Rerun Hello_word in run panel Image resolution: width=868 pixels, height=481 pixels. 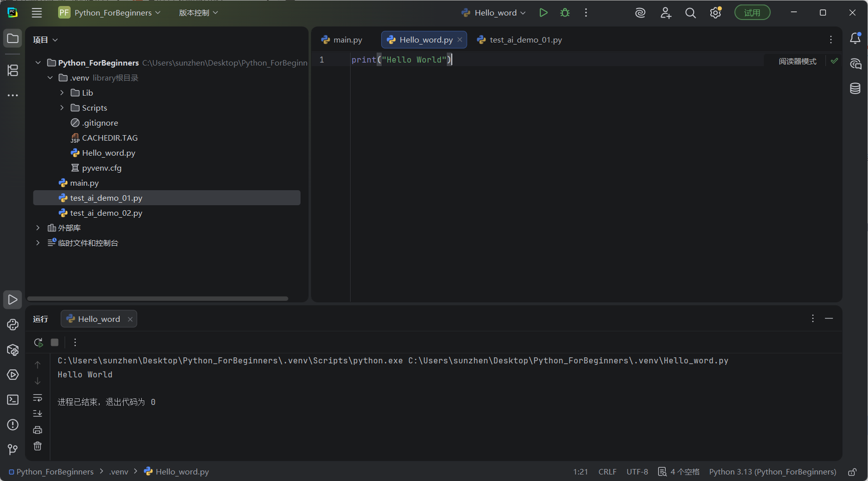point(38,342)
